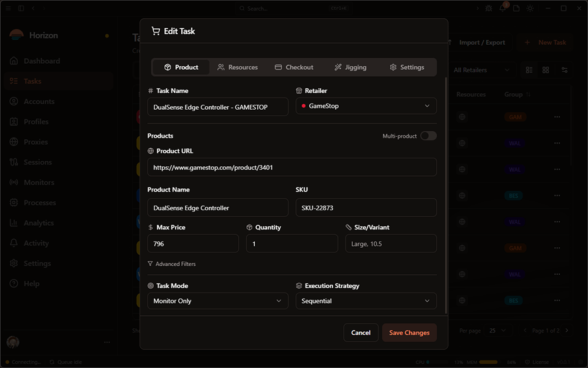The width and height of the screenshot is (588, 368).
Task: Click the New Task button
Action: click(x=546, y=42)
